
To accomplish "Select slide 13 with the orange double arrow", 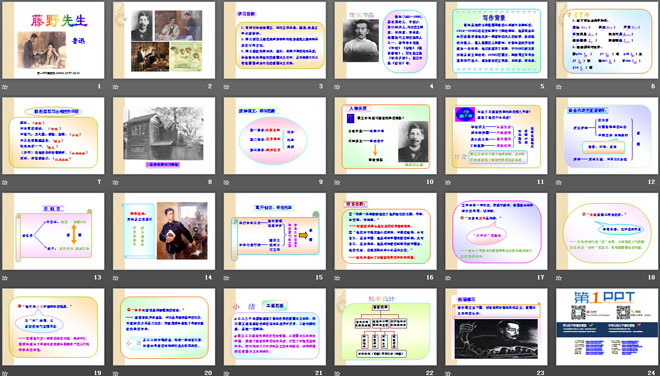I will [x=53, y=231].
